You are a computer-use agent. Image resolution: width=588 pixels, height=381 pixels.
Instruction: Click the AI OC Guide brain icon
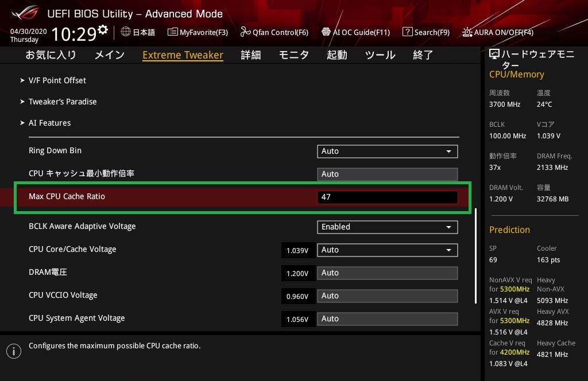(x=326, y=32)
